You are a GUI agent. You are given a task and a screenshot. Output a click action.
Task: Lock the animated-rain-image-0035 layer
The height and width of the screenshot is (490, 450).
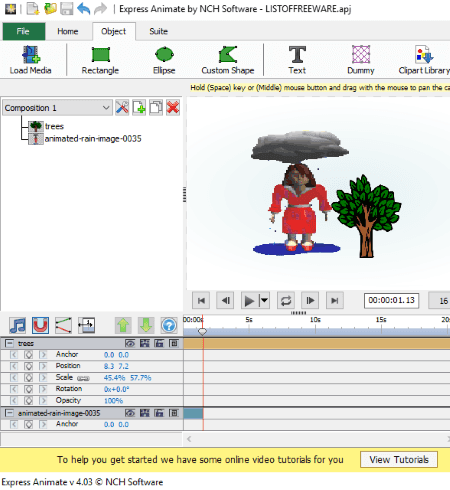[x=159, y=413]
